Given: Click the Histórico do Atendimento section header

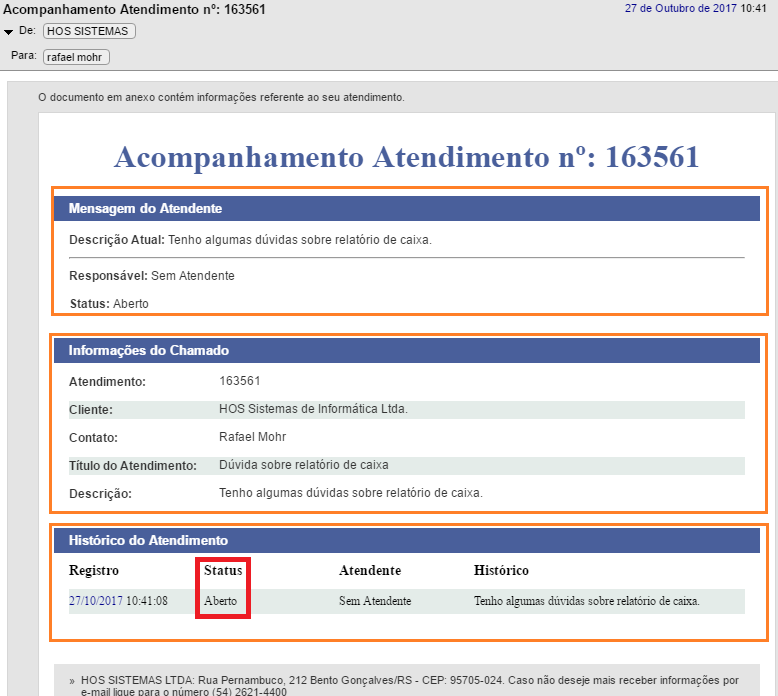Looking at the screenshot, I should point(148,540).
